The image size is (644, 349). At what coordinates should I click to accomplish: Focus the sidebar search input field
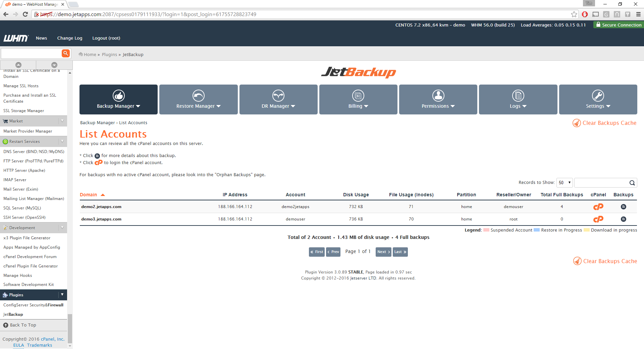(x=31, y=53)
